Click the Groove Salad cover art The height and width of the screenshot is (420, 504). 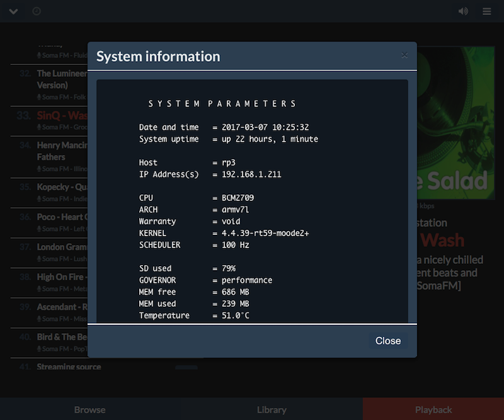[455, 123]
